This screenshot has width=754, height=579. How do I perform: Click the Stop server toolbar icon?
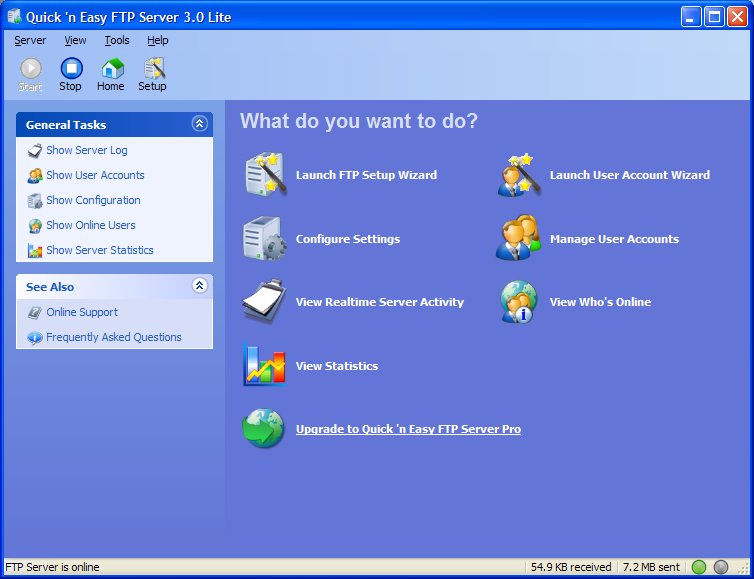tap(71, 69)
